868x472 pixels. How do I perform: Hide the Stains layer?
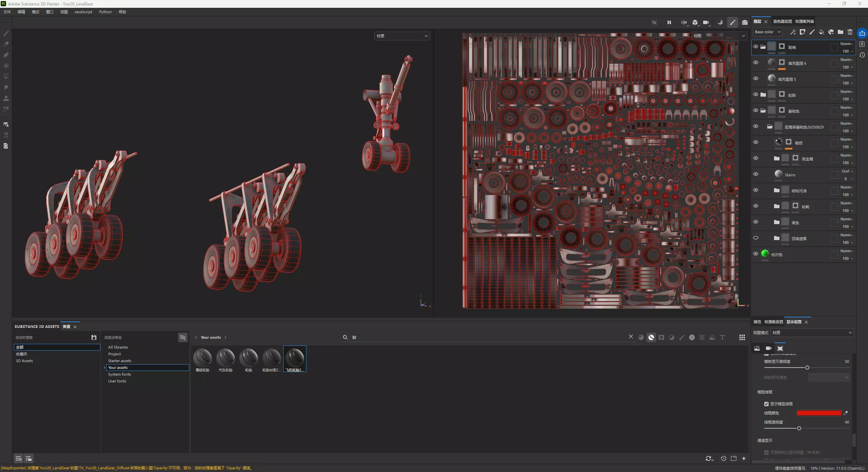point(755,174)
